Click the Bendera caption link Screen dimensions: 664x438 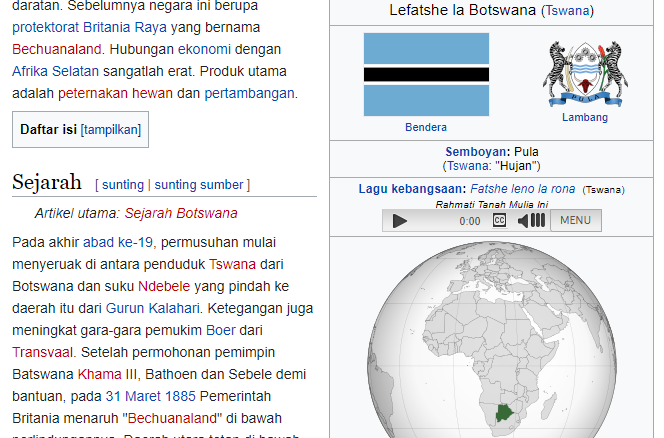point(426,127)
